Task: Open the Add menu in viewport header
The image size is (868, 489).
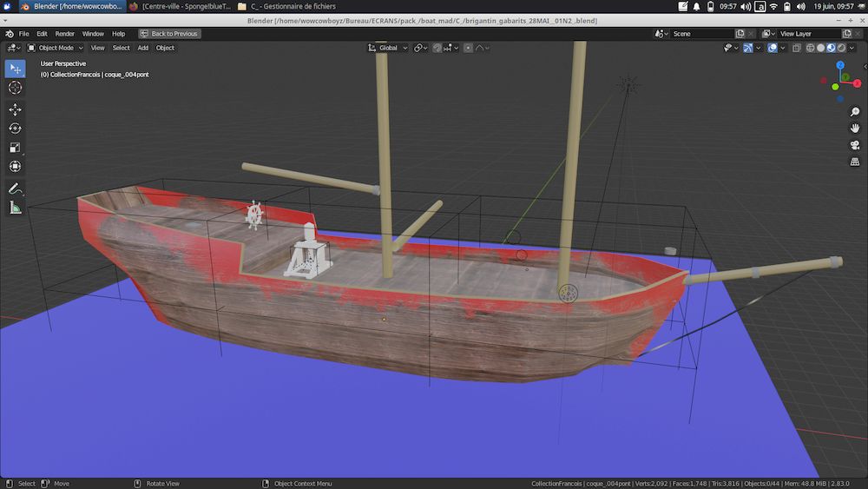Action: click(142, 48)
